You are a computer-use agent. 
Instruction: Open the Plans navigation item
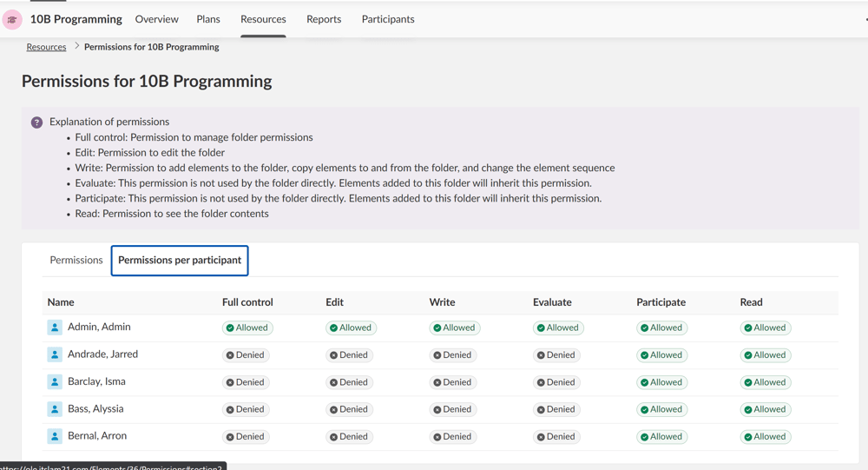pos(208,19)
